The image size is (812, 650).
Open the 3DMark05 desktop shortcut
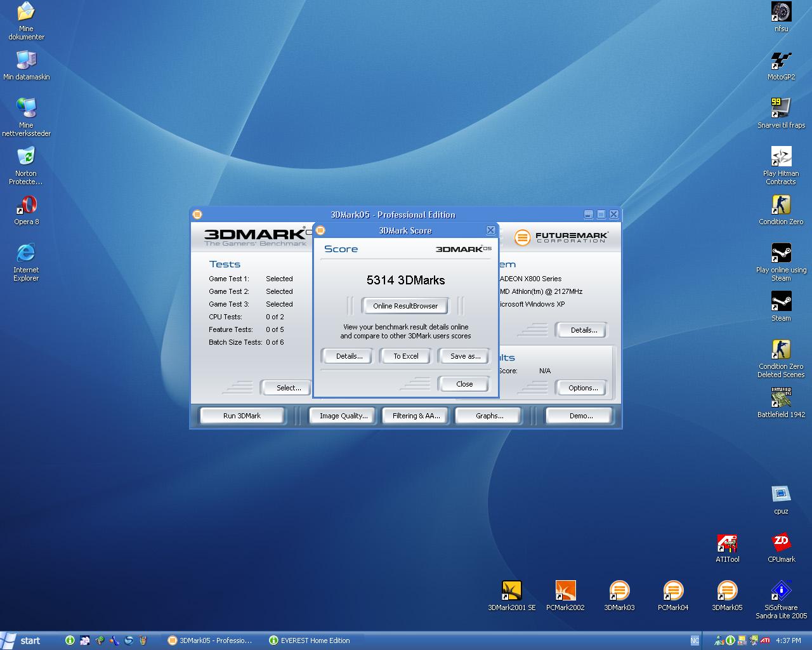[x=726, y=591]
